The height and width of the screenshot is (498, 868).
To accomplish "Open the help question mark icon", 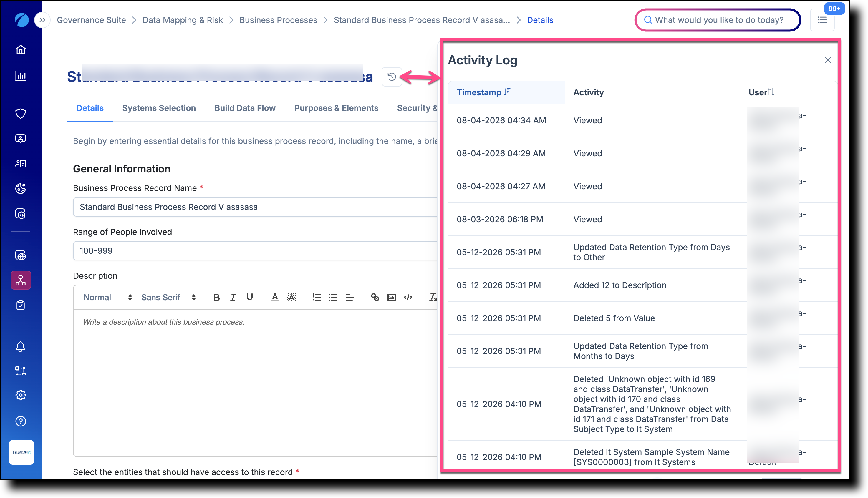I will [x=21, y=421].
